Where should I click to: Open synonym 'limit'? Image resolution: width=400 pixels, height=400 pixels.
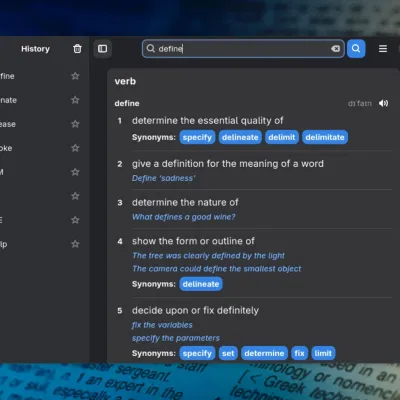tap(323, 353)
